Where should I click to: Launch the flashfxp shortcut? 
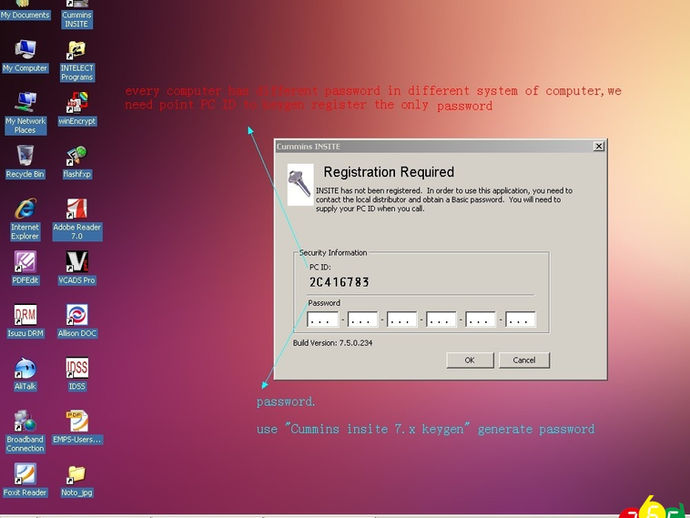[77, 162]
